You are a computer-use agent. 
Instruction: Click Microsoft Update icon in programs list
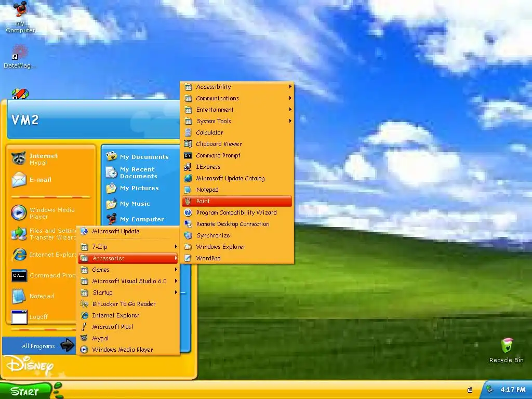[x=84, y=231]
